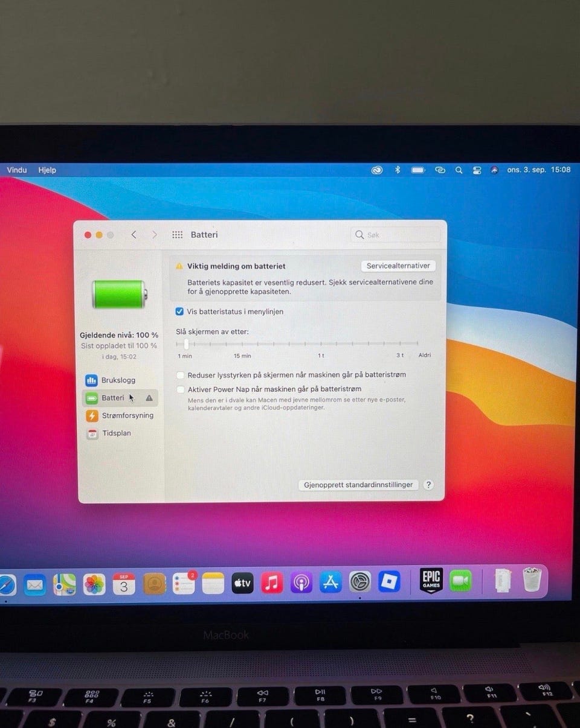Click the forward arrow in toolbar

pyautogui.click(x=155, y=235)
